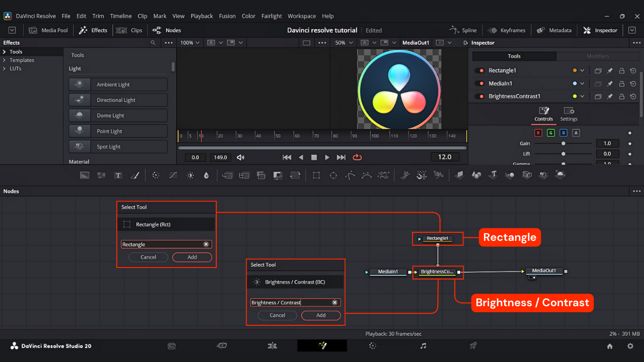
Task: Open the 50% viewer zoom dropdown
Action: pos(344,43)
